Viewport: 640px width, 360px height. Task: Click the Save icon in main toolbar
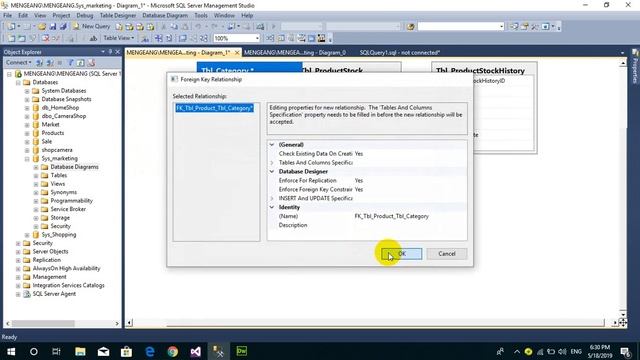pyautogui.click(x=53, y=27)
